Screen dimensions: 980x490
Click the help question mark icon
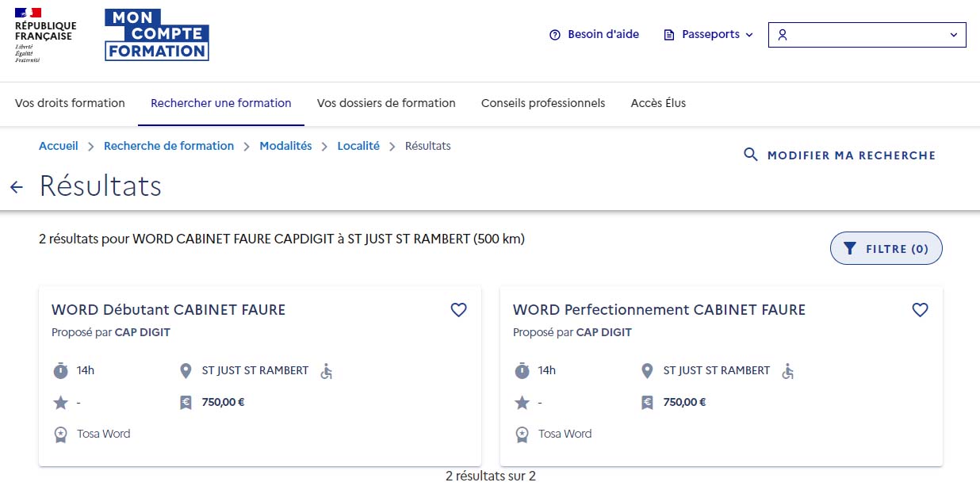click(x=555, y=35)
